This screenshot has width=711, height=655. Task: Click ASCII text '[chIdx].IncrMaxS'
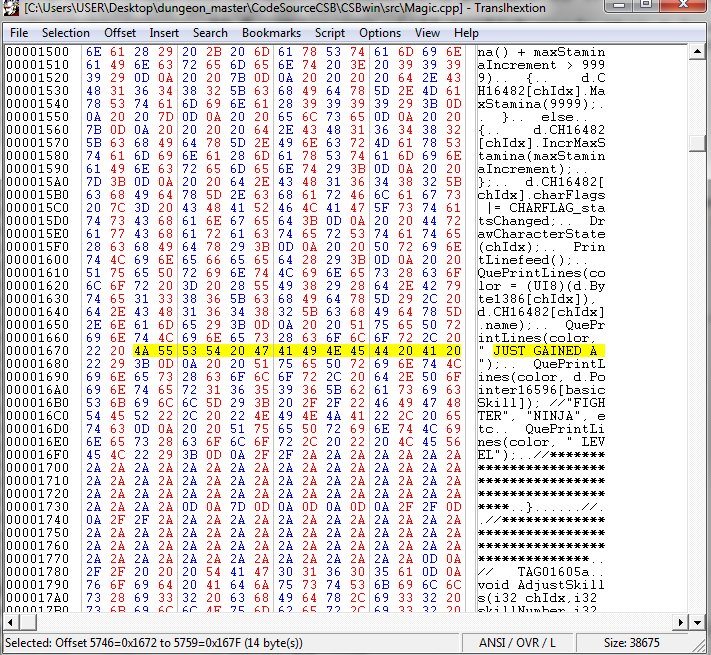click(x=541, y=143)
